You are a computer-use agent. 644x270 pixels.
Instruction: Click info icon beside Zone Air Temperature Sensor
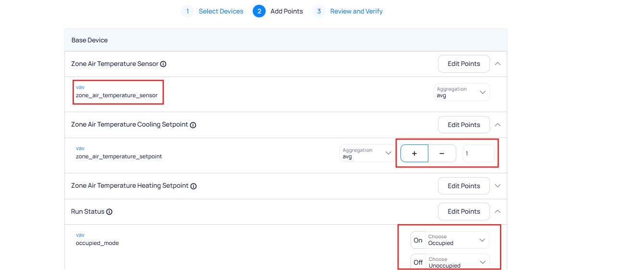(x=163, y=64)
